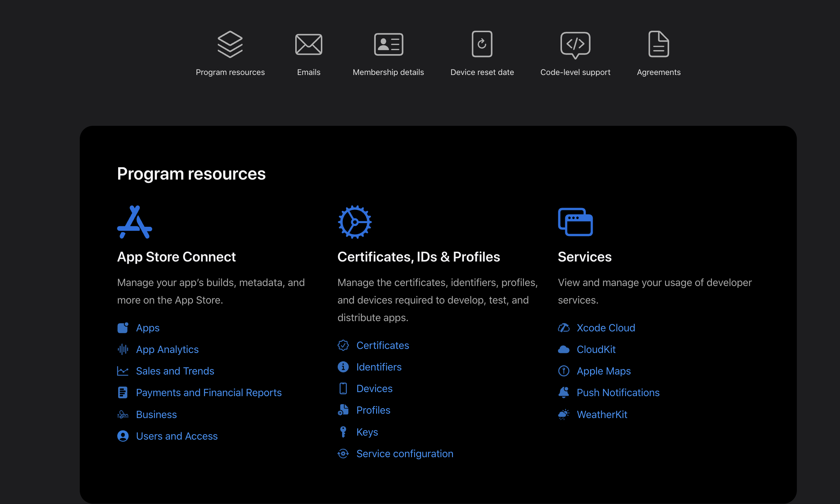The height and width of the screenshot is (504, 840).
Task: Click the Emails envelope icon
Action: 308,44
